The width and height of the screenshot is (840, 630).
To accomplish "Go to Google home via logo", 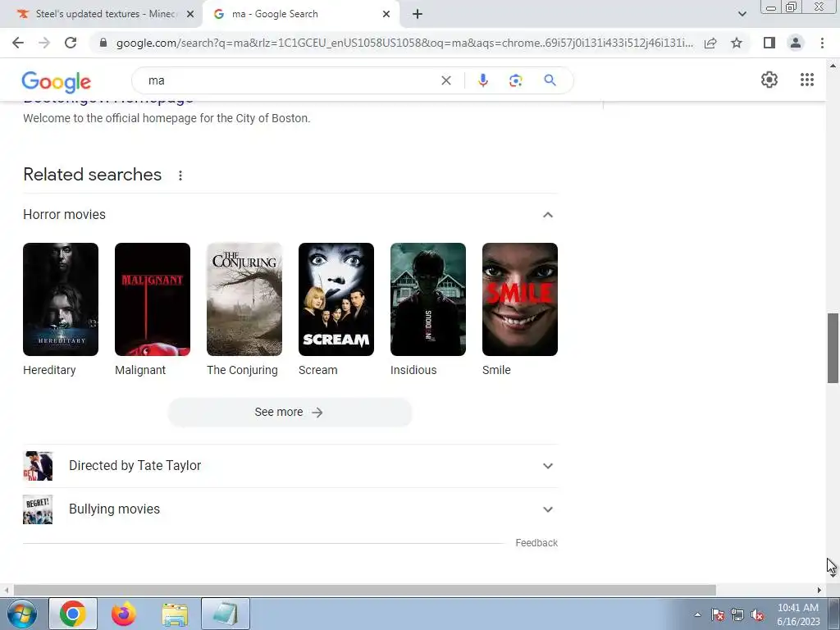I will coord(57,82).
